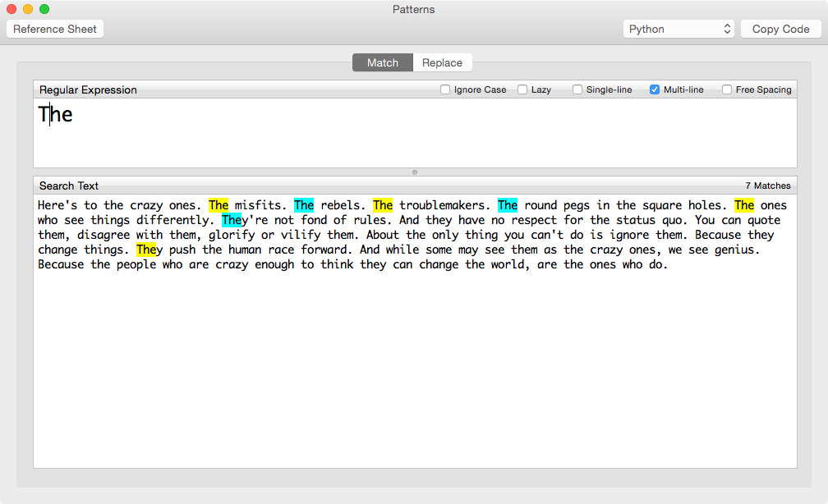Click highlighted 'The' in 'They push'

146,250
